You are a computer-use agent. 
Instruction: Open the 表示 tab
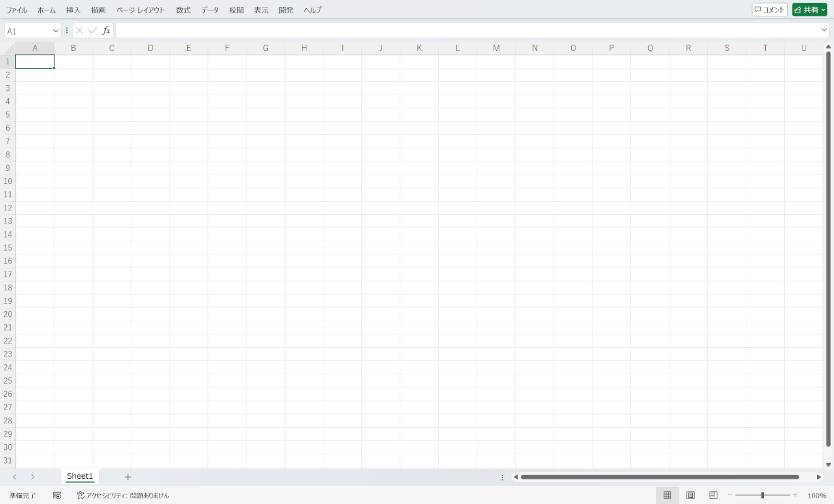tap(262, 10)
